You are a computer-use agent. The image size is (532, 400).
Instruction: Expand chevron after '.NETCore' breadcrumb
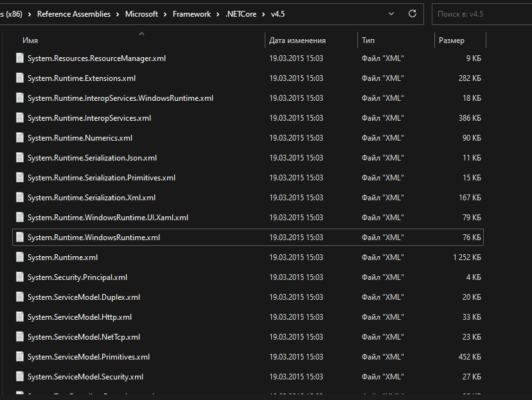[x=263, y=14]
